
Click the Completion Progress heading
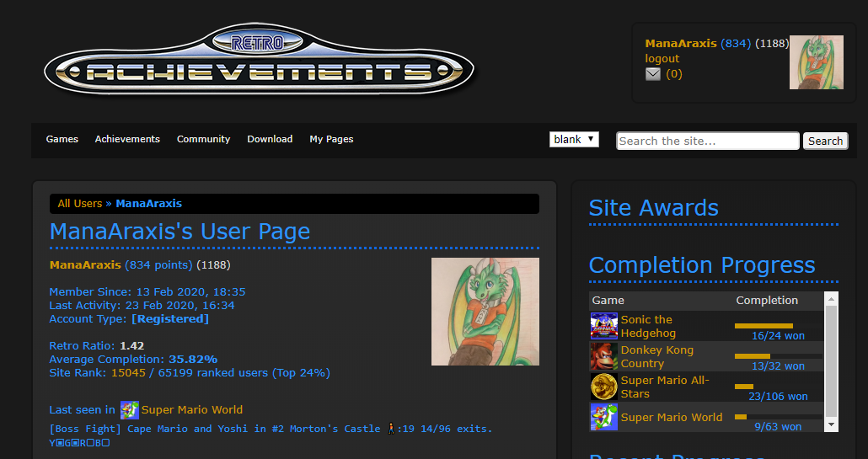tap(702, 265)
